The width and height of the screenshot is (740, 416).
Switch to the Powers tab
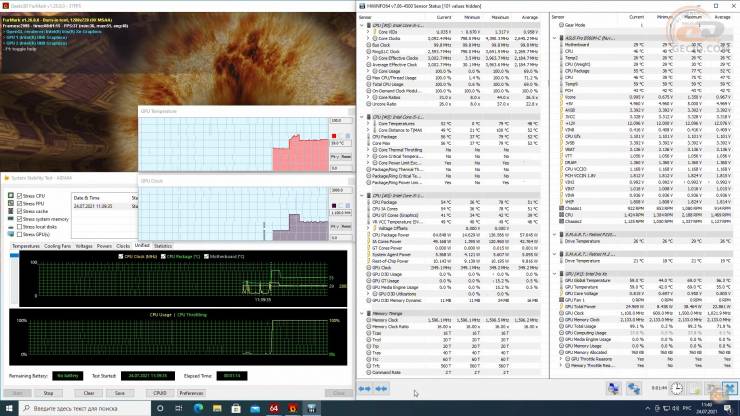pos(104,246)
